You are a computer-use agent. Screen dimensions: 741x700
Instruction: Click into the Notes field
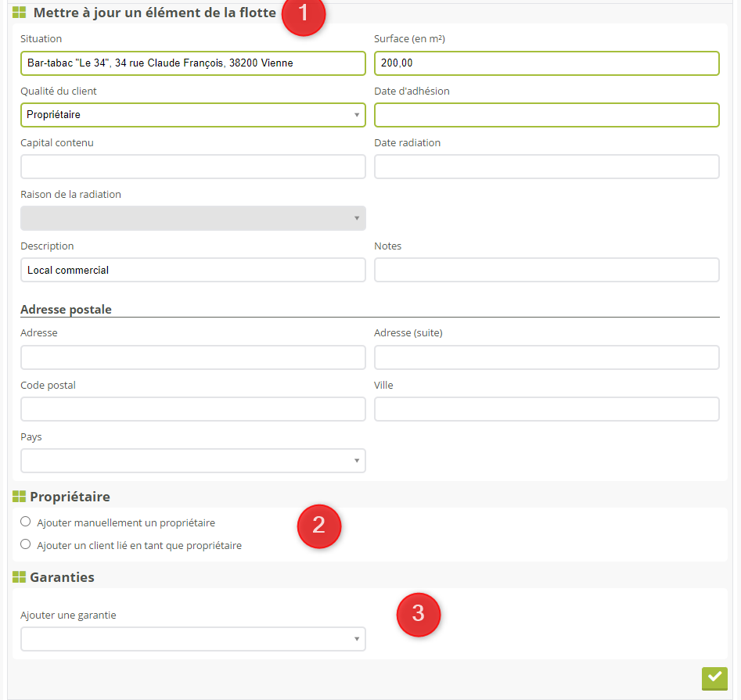click(546, 270)
